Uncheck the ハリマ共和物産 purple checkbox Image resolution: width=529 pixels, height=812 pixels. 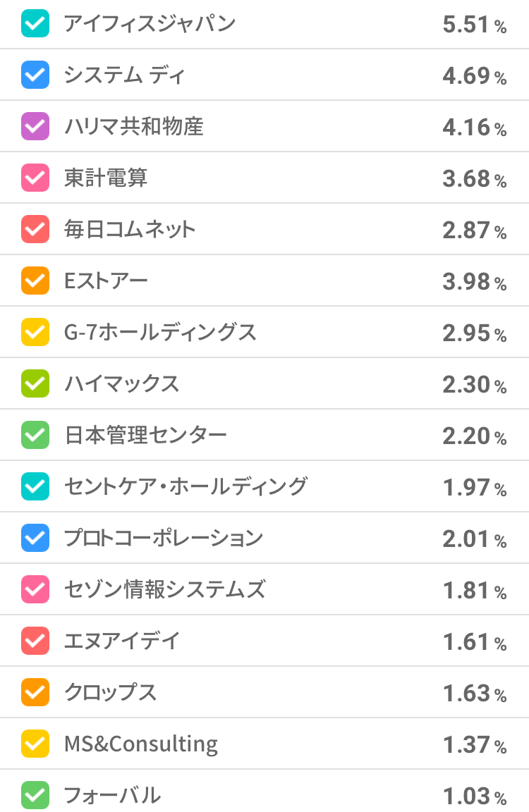pos(35,127)
